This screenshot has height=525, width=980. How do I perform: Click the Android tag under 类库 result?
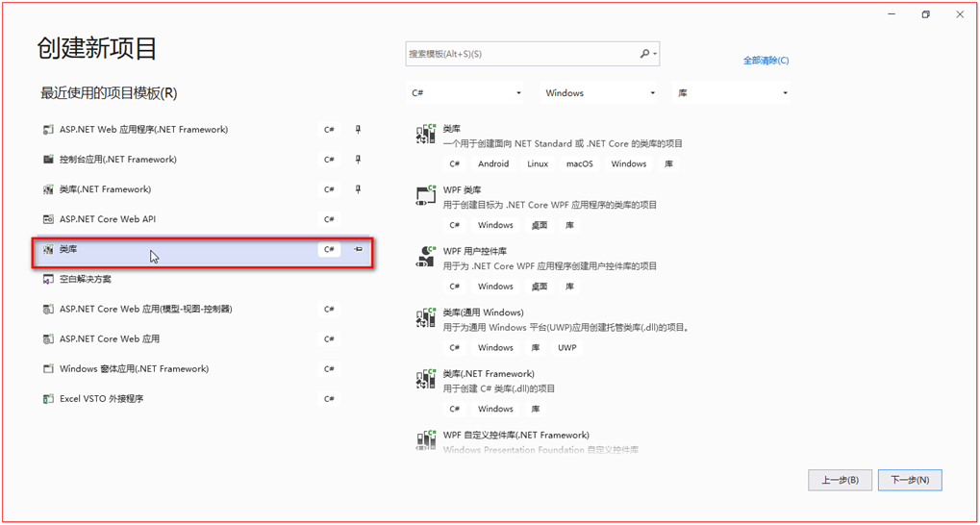click(493, 163)
